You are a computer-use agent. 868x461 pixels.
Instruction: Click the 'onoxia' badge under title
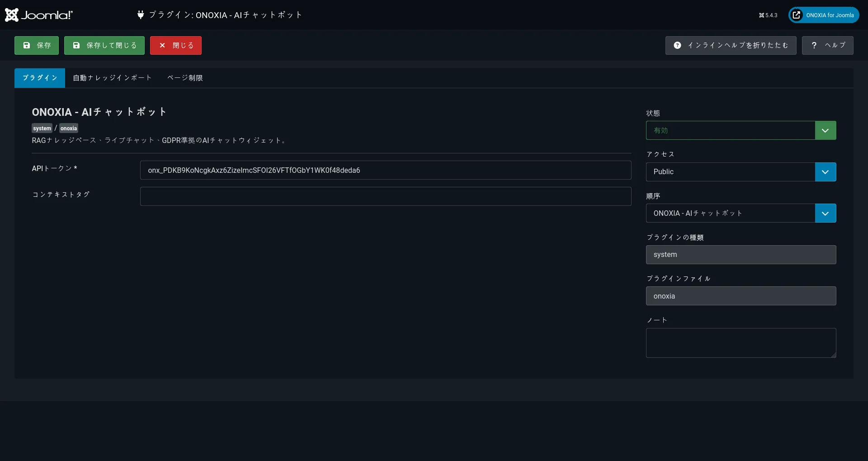(69, 128)
